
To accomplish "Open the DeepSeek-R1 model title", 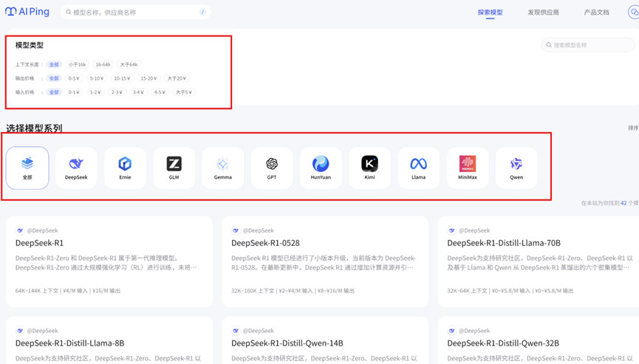I will click(x=40, y=243).
